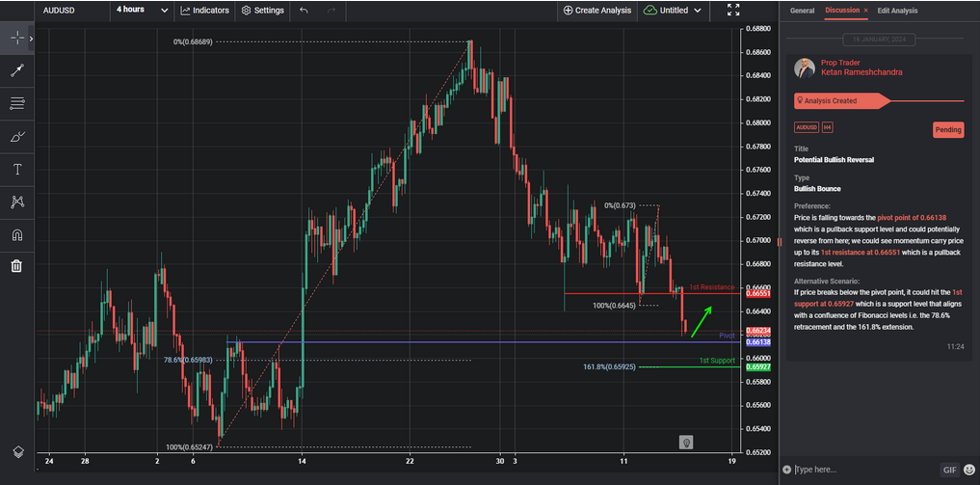Click the H4 timeframe tag
Screen dimensions: 980x485
point(827,127)
